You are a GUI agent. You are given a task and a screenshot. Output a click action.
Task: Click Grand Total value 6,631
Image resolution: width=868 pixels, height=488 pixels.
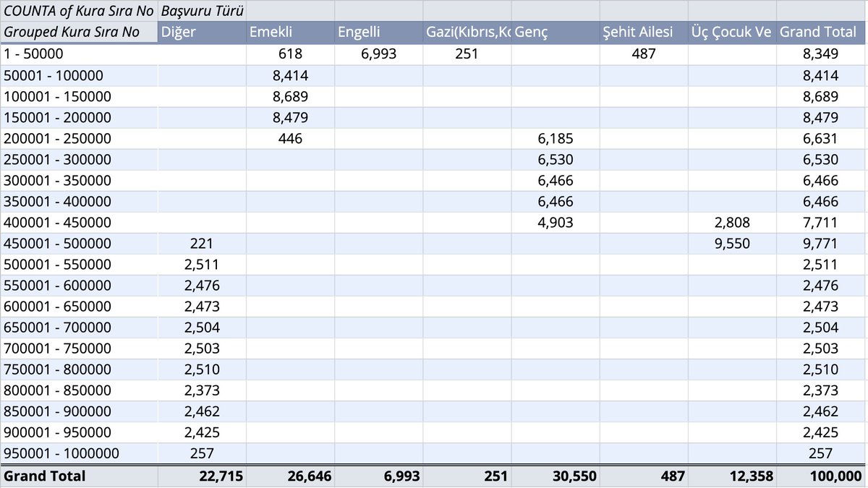coord(822,138)
